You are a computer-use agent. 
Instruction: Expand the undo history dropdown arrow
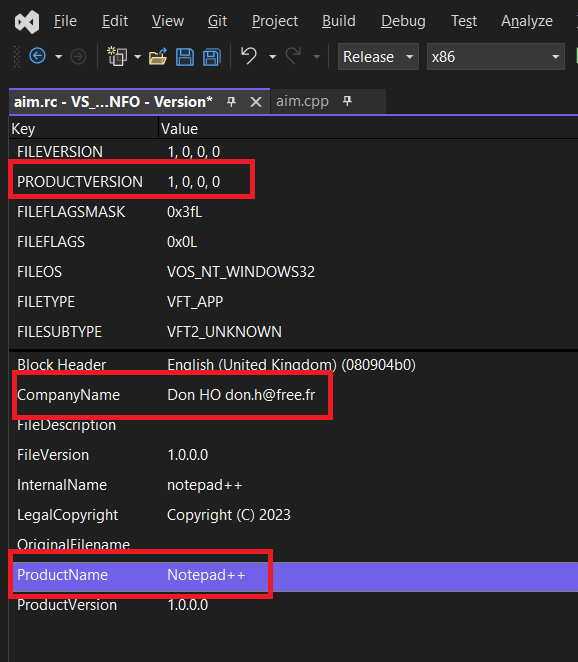point(273,57)
